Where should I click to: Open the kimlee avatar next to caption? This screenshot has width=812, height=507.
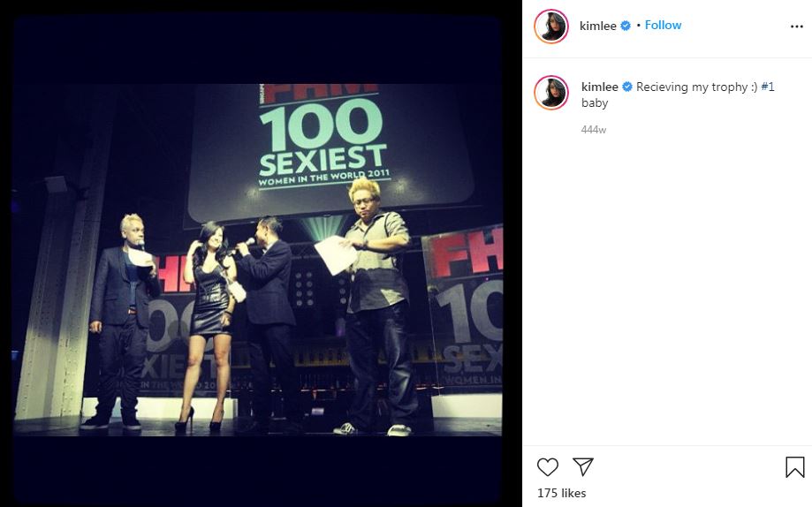tap(551, 93)
